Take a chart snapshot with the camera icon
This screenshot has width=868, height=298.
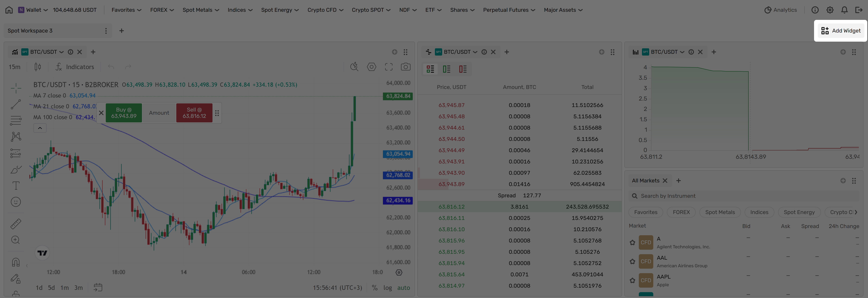click(x=406, y=67)
